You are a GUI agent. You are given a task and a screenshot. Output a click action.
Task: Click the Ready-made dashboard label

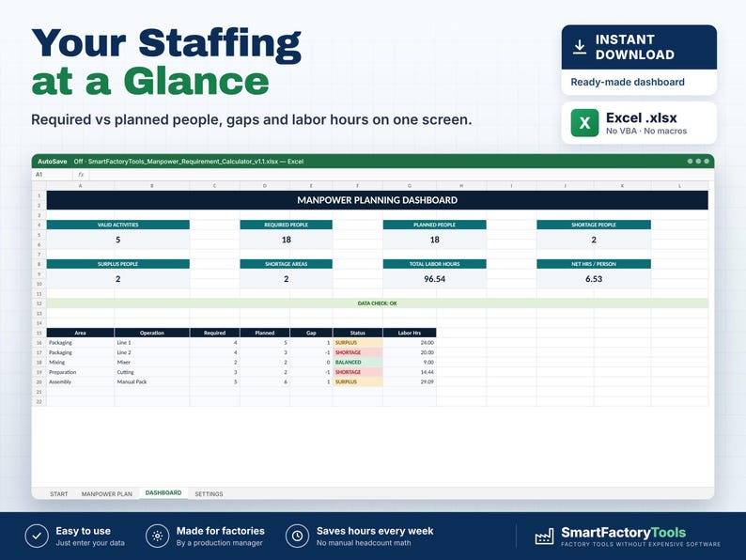(x=628, y=82)
